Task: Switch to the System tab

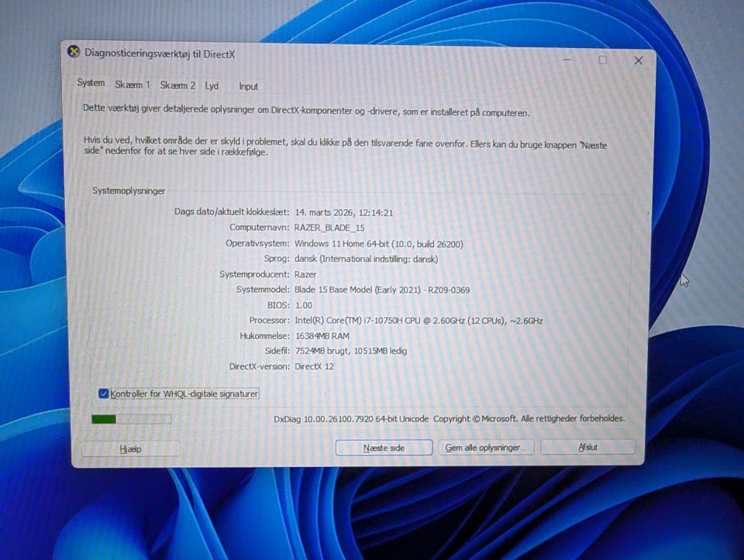Action: tap(91, 83)
